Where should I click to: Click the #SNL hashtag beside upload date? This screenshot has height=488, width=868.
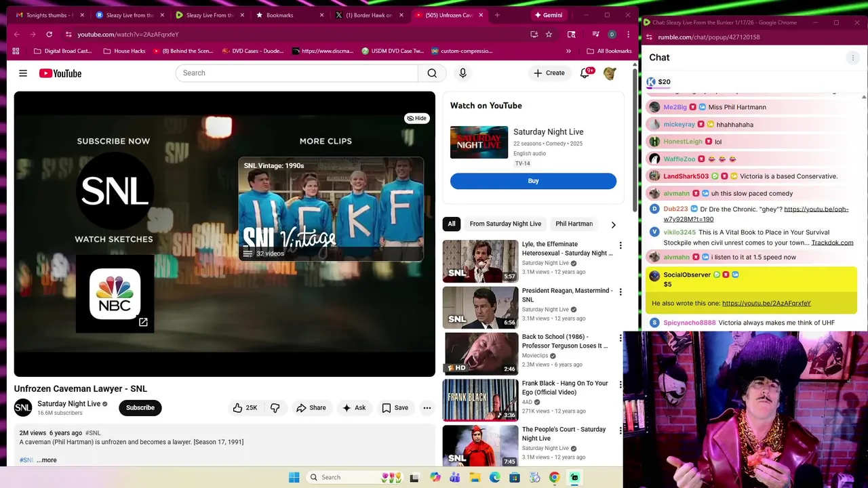(x=93, y=433)
